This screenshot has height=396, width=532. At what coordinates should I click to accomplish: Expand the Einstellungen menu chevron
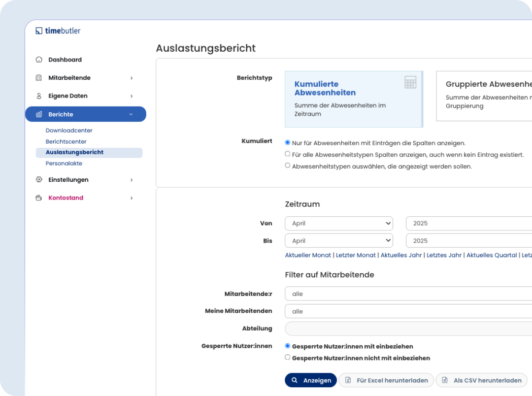coord(131,180)
